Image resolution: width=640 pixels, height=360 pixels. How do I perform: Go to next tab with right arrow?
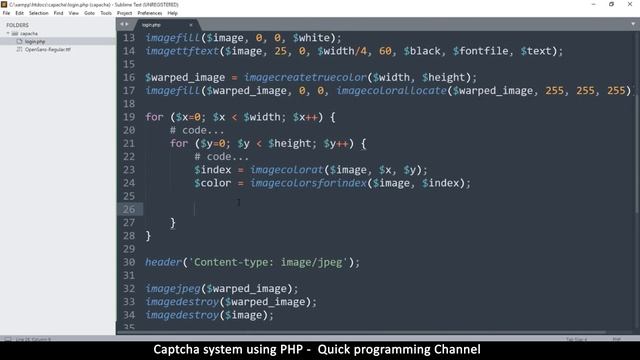(127, 24)
